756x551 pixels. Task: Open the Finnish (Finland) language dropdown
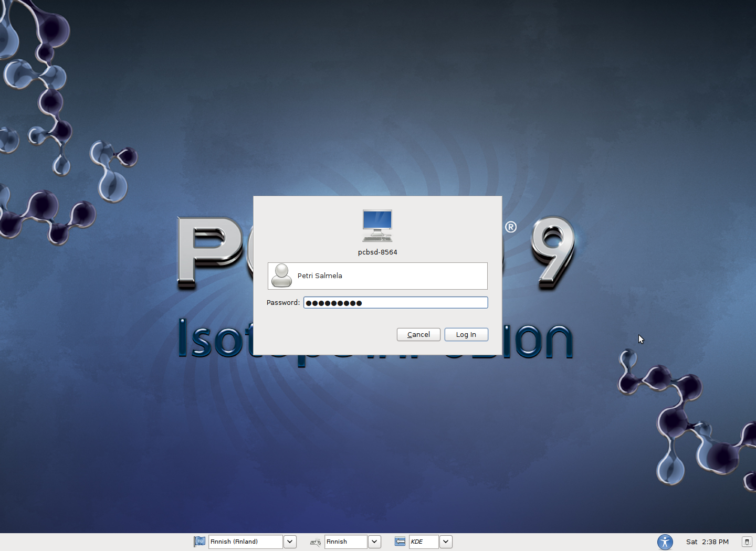(246, 542)
